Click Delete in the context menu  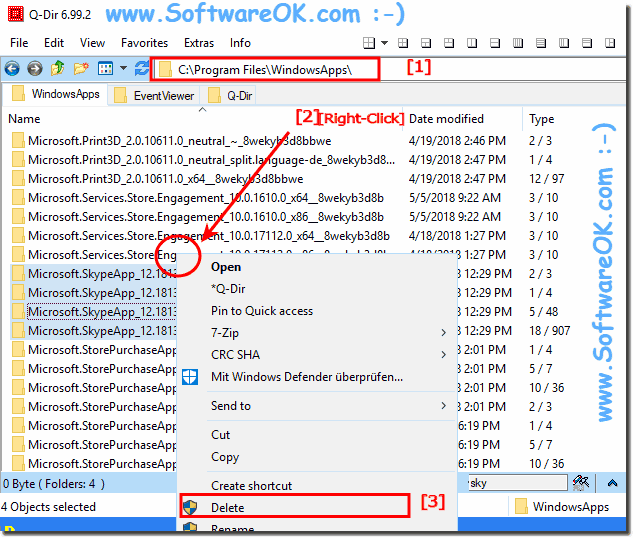(228, 508)
